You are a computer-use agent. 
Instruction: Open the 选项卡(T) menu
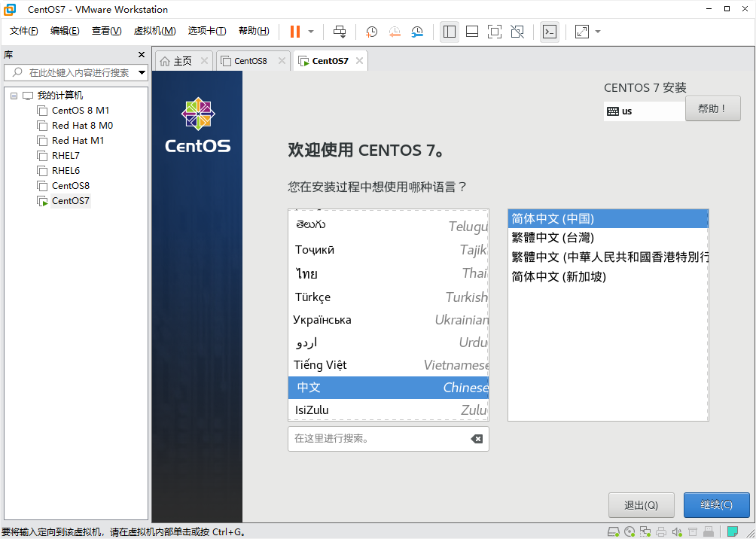click(x=207, y=31)
